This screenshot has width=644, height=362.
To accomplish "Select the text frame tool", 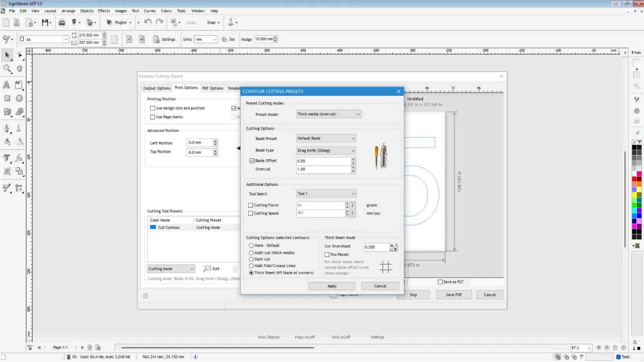I will click(x=19, y=85).
